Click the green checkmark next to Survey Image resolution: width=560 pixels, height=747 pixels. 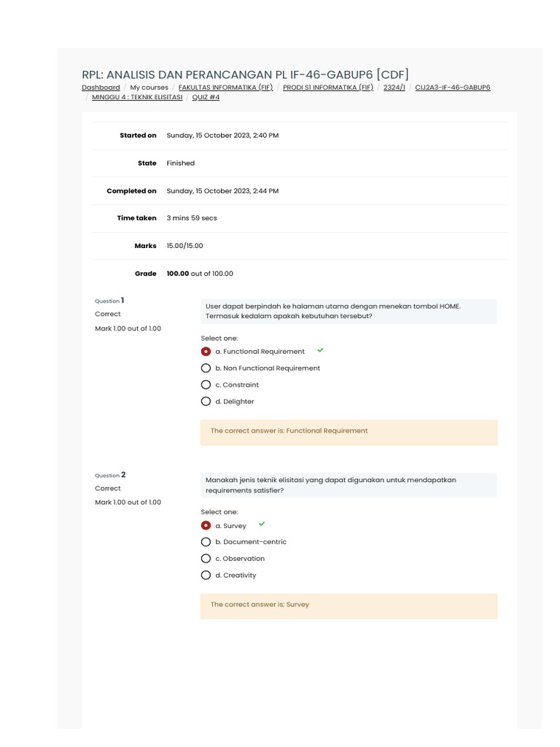[x=262, y=524]
